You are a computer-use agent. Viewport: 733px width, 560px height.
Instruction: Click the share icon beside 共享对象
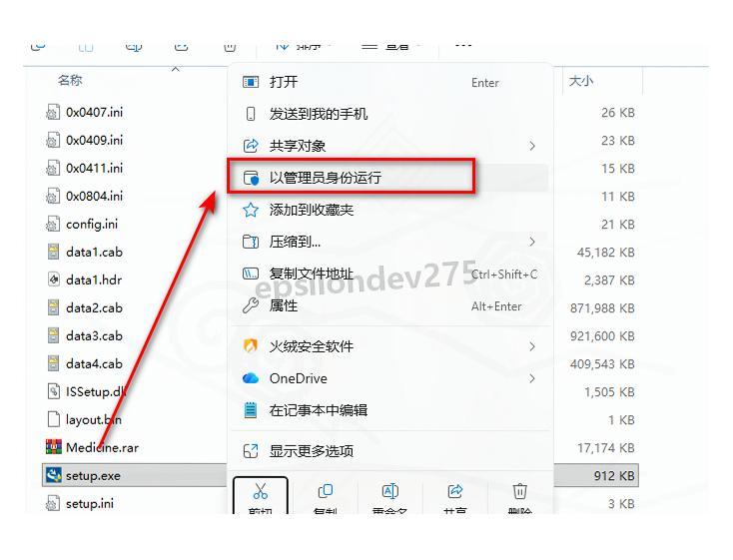pyautogui.click(x=251, y=146)
